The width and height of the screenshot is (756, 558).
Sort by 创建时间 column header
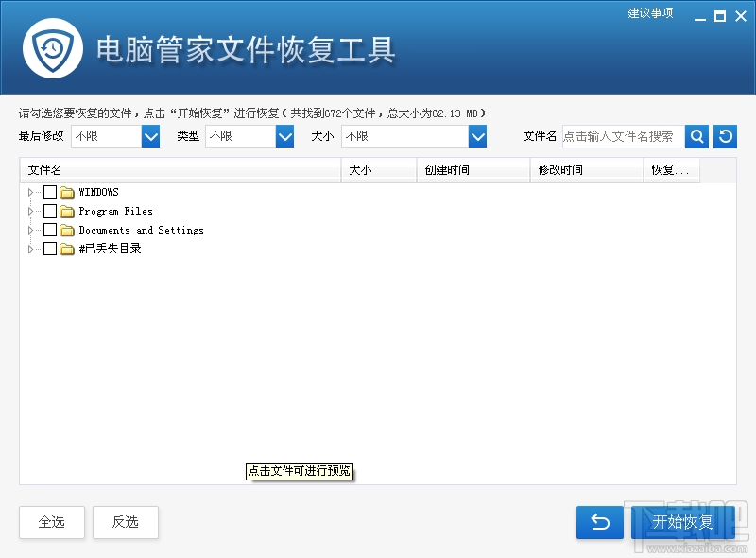pos(473,170)
